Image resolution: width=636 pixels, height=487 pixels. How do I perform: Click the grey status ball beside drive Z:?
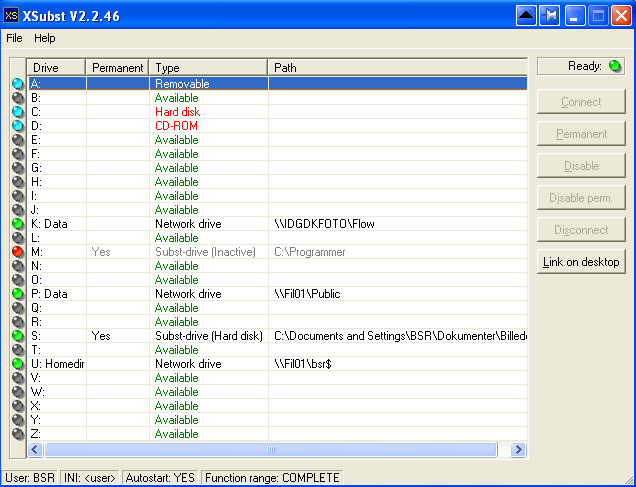click(x=18, y=433)
